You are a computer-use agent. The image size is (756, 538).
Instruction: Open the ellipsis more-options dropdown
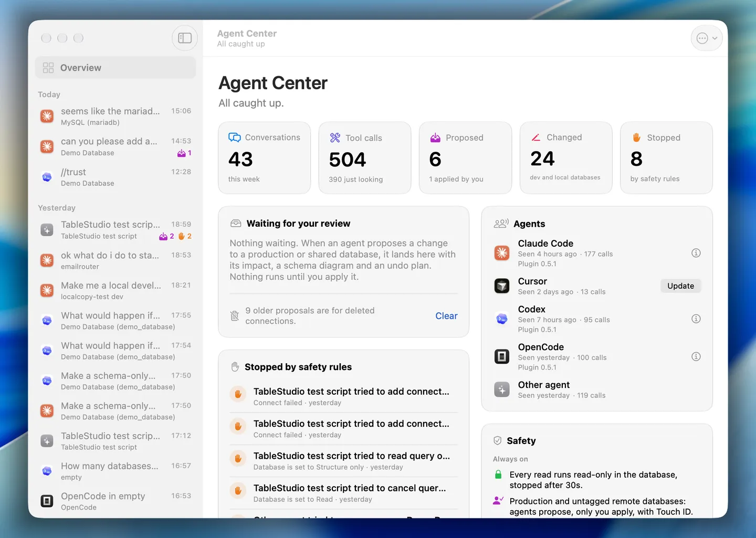pos(707,38)
